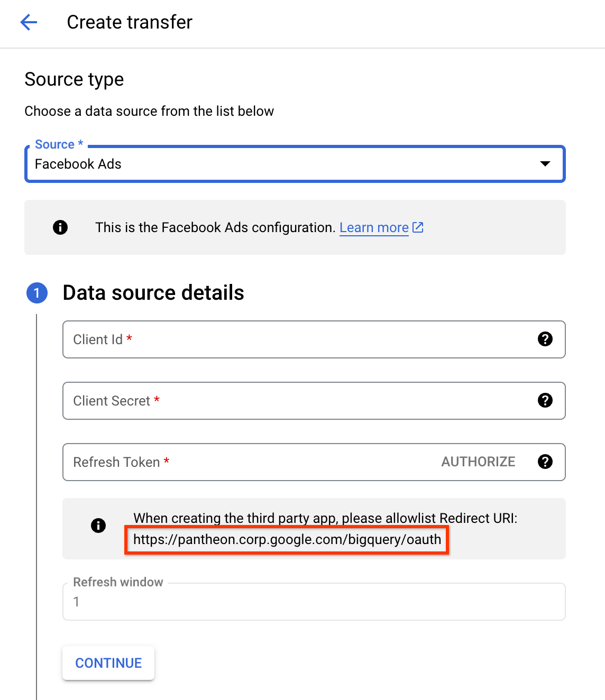The width and height of the screenshot is (605, 700).
Task: Click the Create transfer page title
Action: pyautogui.click(x=130, y=22)
